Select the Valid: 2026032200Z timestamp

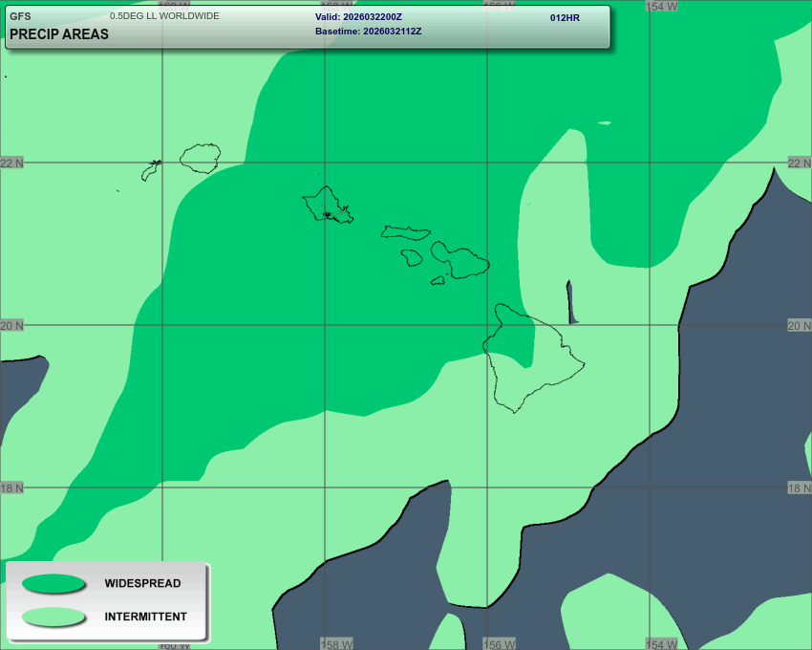click(x=359, y=17)
